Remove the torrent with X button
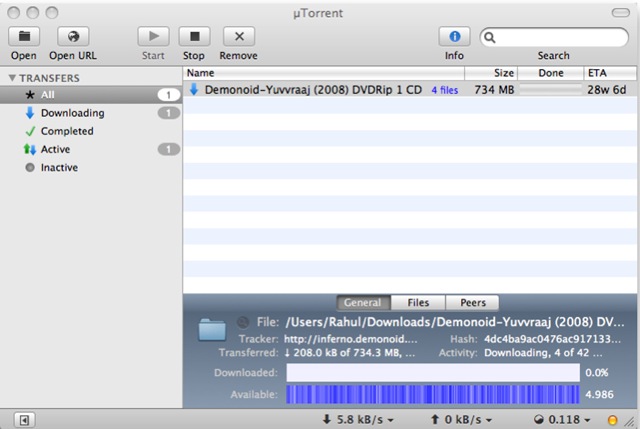 (239, 37)
